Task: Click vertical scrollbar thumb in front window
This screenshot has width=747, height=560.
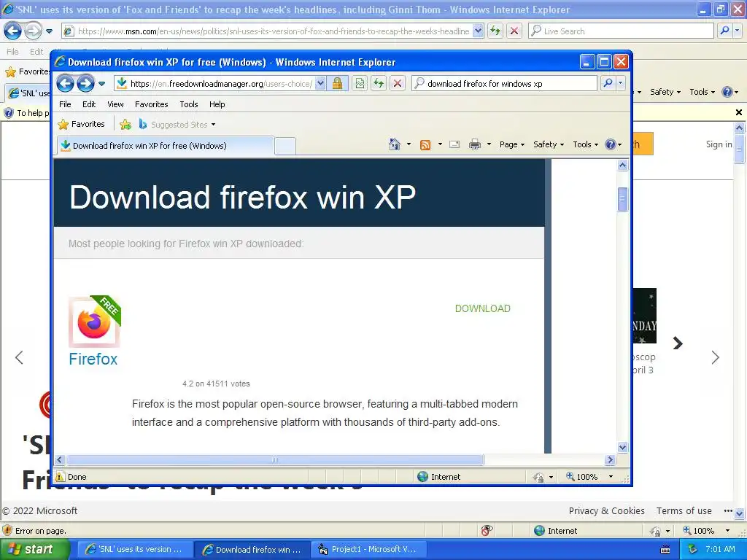Action: (x=623, y=199)
